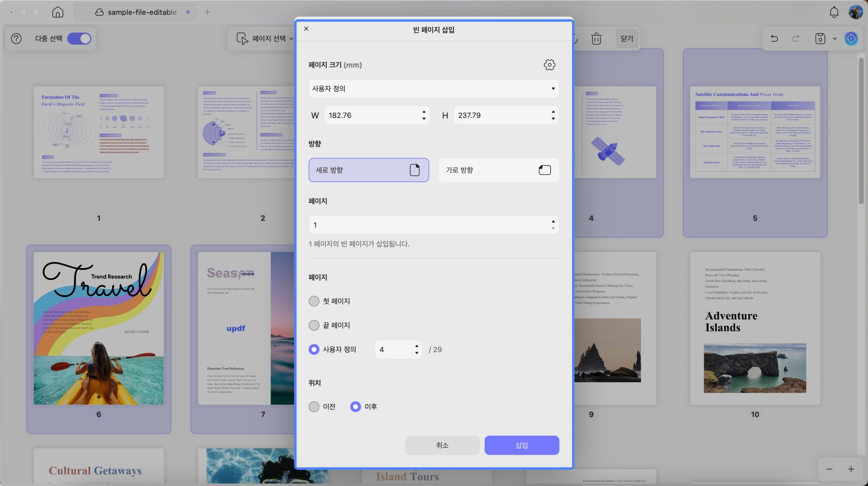Increase the width value with up arrow
868x486 pixels.
coord(424,112)
